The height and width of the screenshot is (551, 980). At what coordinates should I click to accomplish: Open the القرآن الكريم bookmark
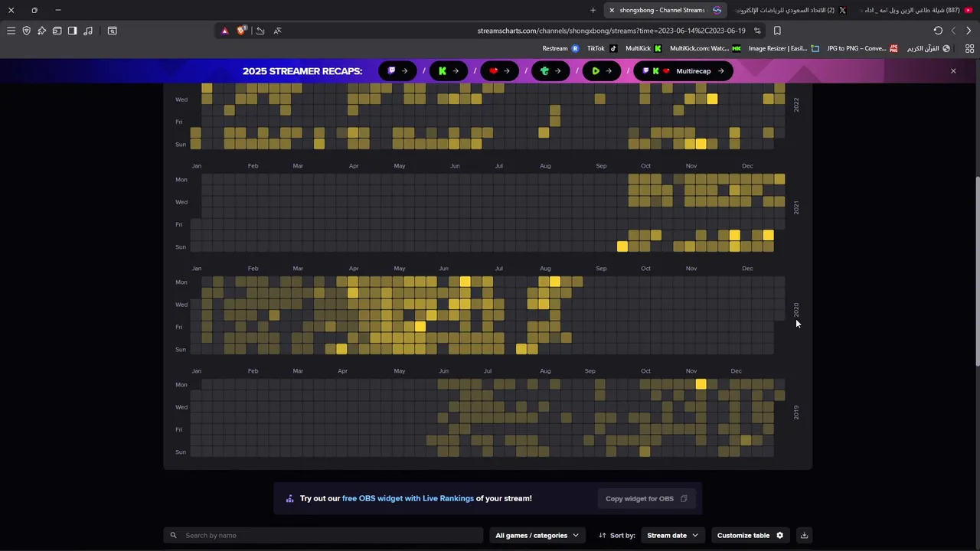(x=928, y=48)
